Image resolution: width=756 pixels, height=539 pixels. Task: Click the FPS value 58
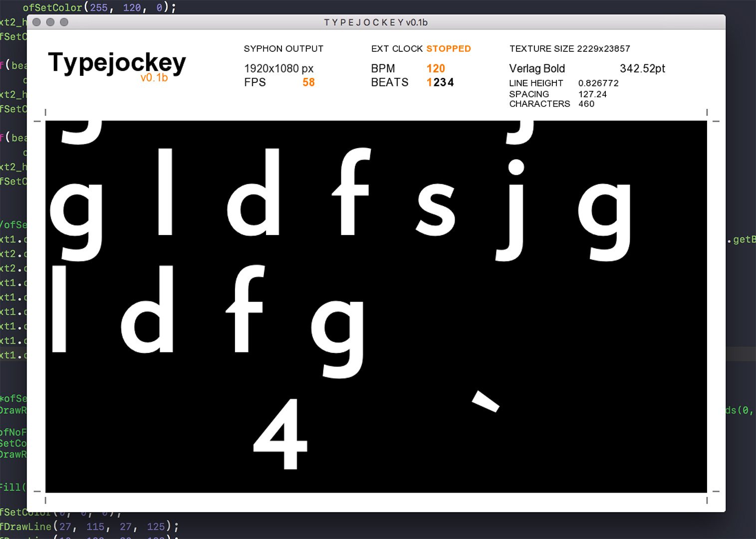tap(308, 82)
